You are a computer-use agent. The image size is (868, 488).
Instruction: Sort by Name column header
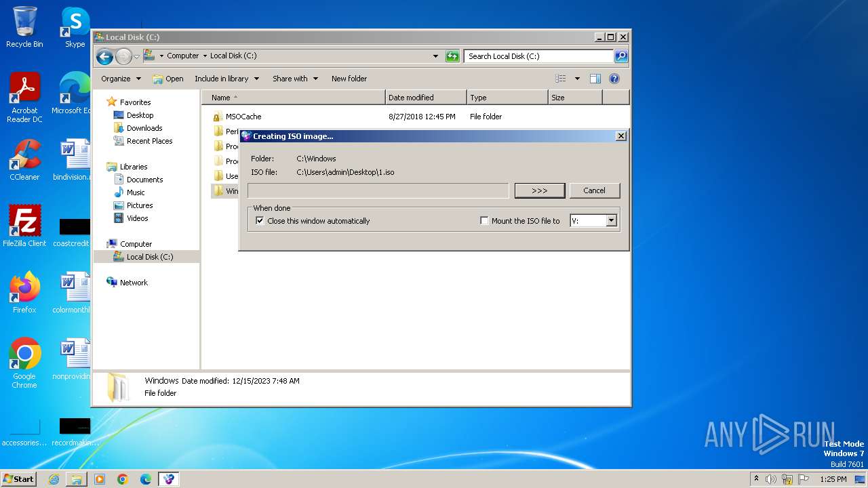(x=294, y=98)
